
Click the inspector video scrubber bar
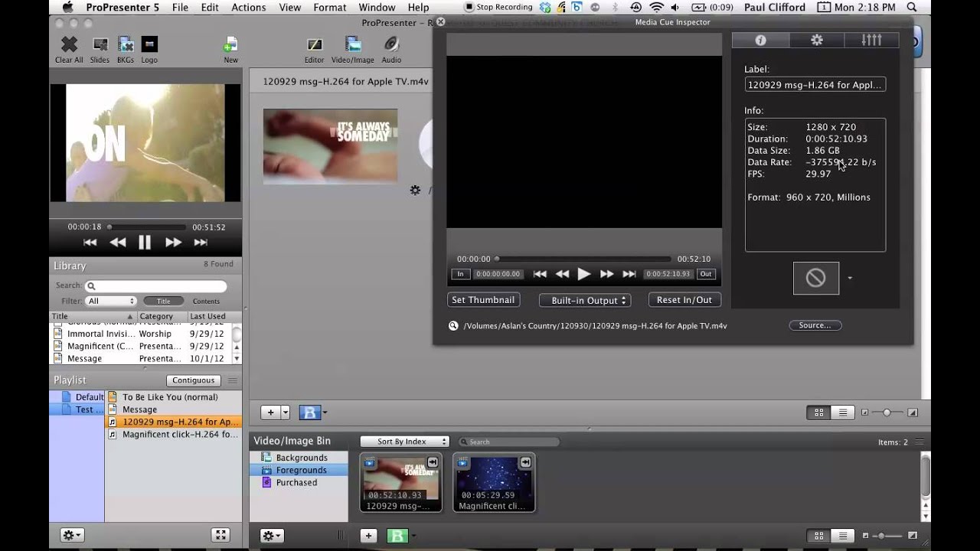click(x=583, y=259)
